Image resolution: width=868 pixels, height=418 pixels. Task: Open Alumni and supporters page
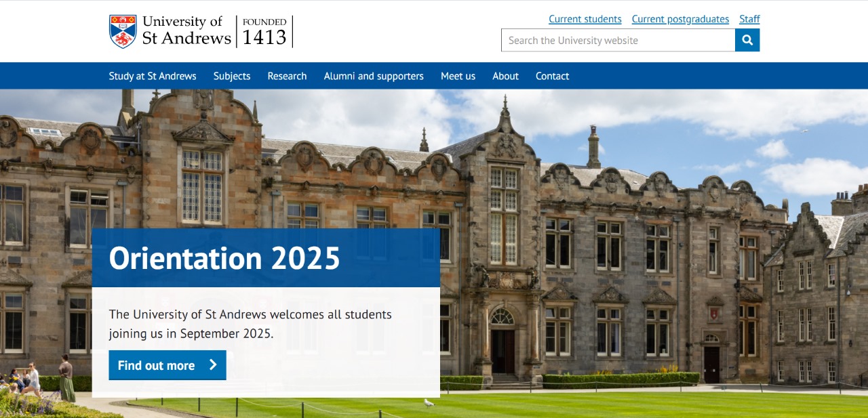(374, 76)
